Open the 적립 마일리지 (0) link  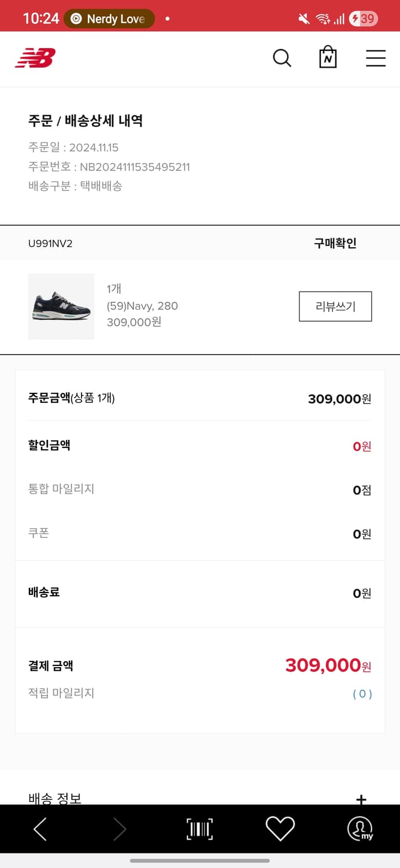tap(361, 693)
